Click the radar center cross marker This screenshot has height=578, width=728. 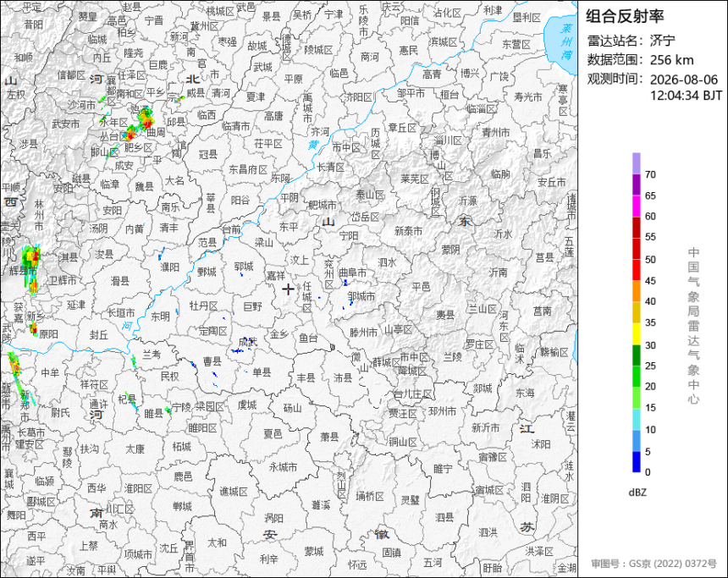point(288,289)
